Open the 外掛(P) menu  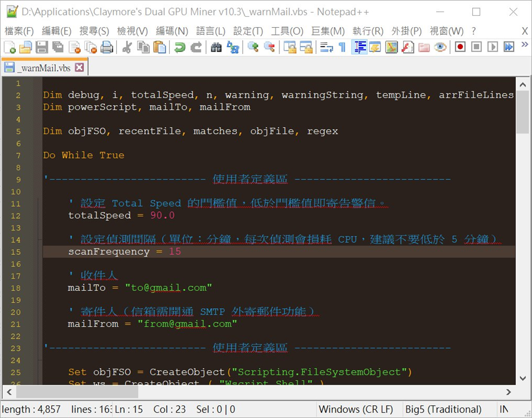407,31
